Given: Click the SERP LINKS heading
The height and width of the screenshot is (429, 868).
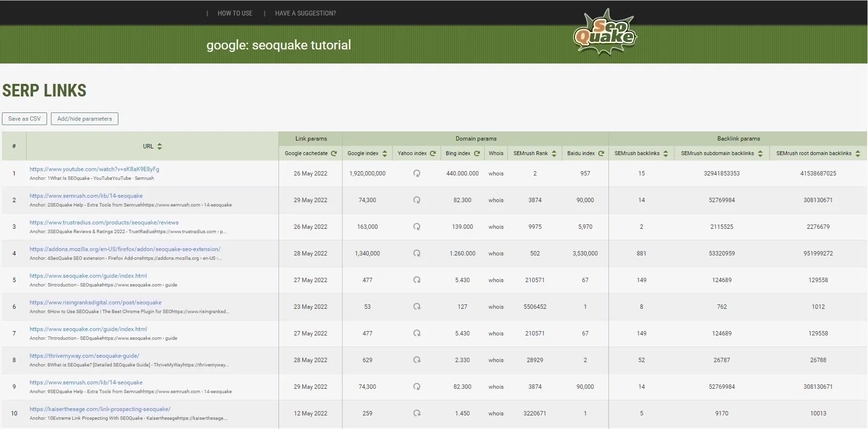Looking at the screenshot, I should tap(44, 91).
